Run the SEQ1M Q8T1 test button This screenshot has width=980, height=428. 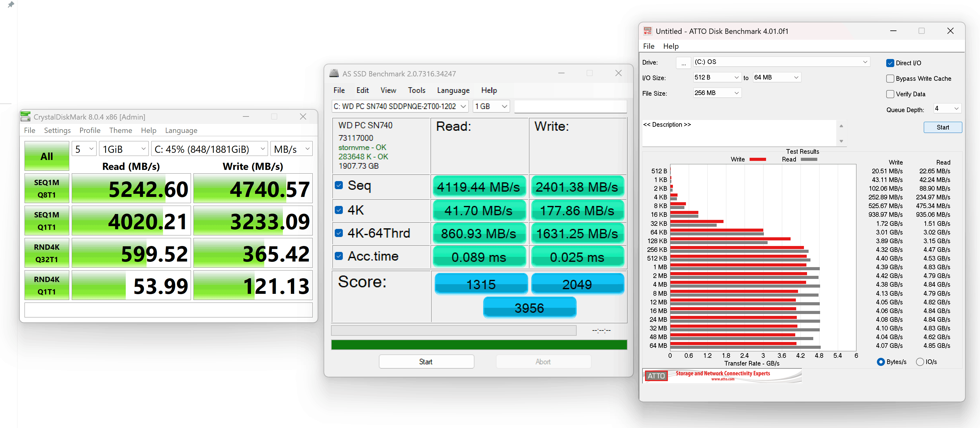(x=47, y=188)
